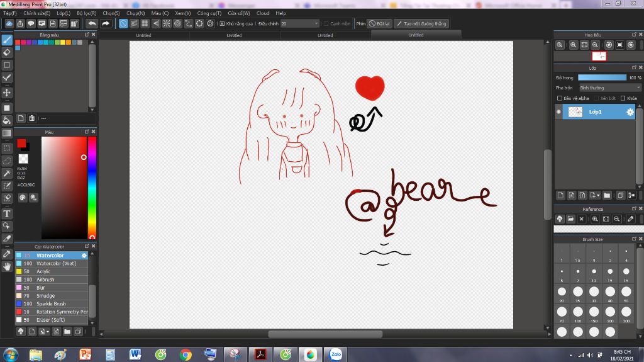Click the Navigator preview thumbnail
The height and width of the screenshot is (362, 644).
599,56
